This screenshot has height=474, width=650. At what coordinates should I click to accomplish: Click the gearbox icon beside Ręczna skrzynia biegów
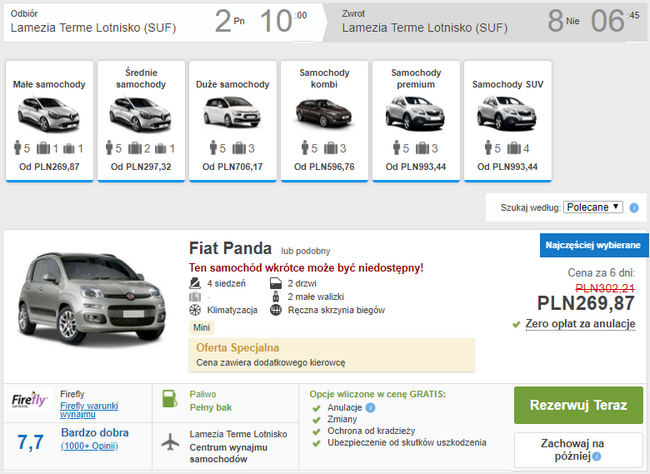[x=276, y=310]
